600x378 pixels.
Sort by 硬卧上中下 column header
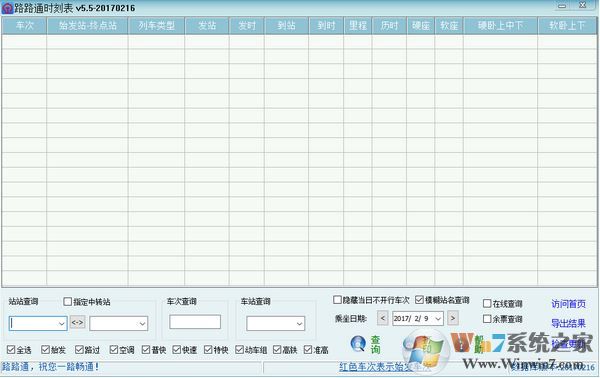tap(501, 26)
